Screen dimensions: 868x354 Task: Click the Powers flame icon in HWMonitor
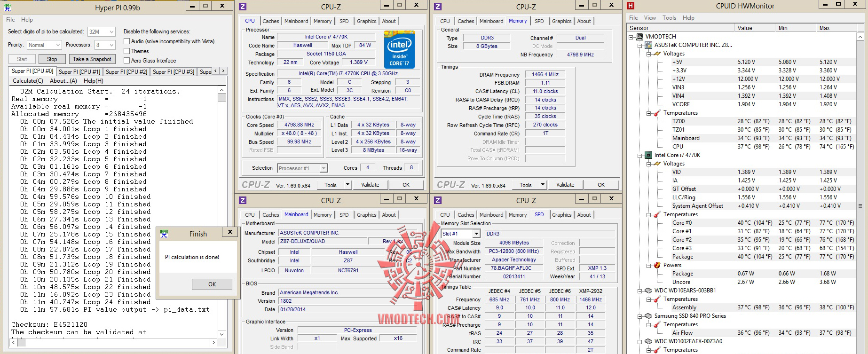(657, 265)
